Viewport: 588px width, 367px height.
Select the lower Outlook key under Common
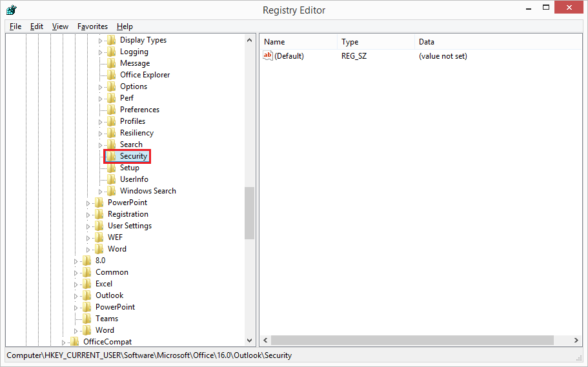(109, 295)
